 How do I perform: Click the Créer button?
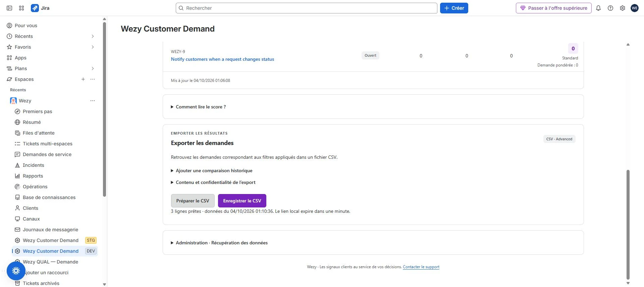click(x=454, y=8)
